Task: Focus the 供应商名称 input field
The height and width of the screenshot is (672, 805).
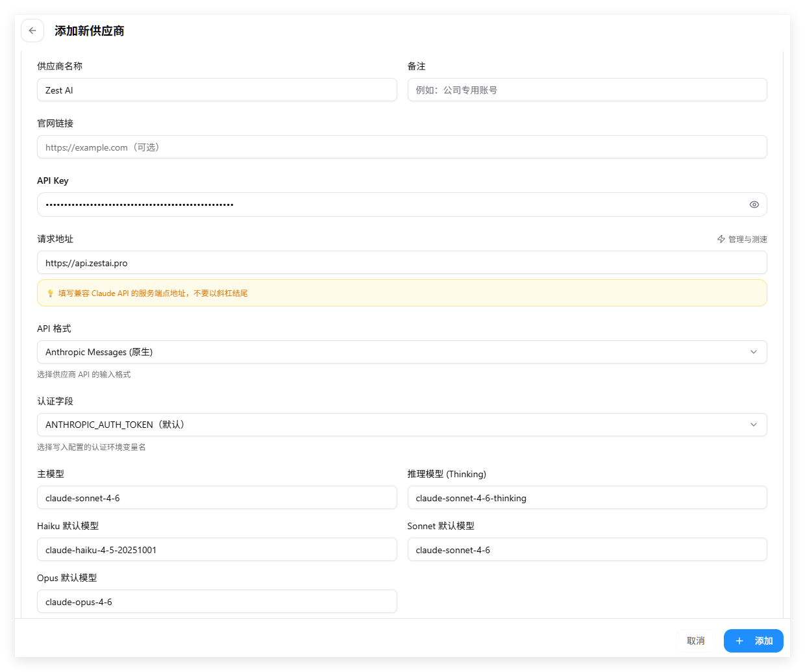Action: coord(217,90)
